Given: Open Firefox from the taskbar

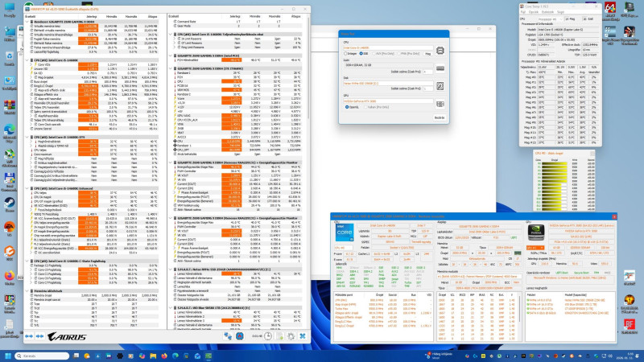Looking at the screenshot, I should coord(164,356).
